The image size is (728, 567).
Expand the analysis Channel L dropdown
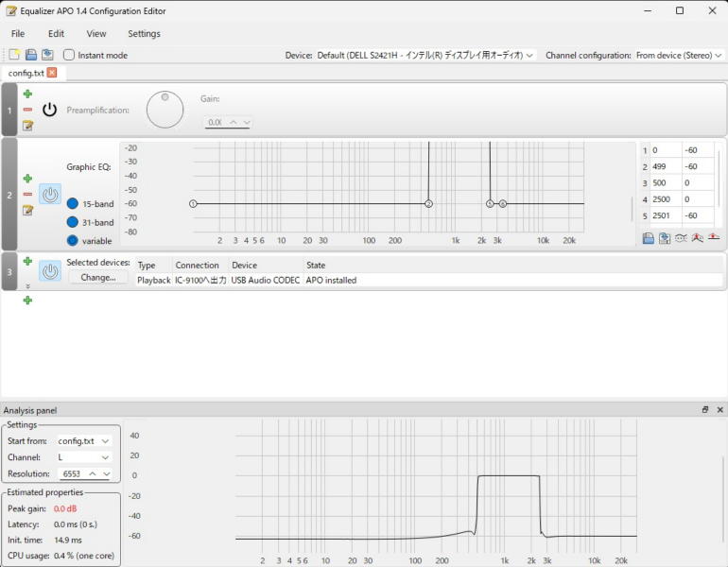click(x=84, y=457)
